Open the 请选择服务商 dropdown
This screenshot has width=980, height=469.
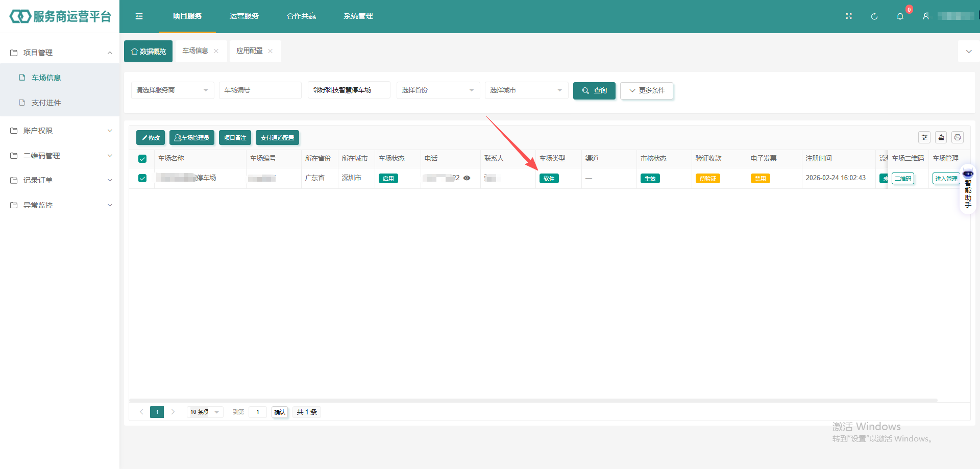173,90
